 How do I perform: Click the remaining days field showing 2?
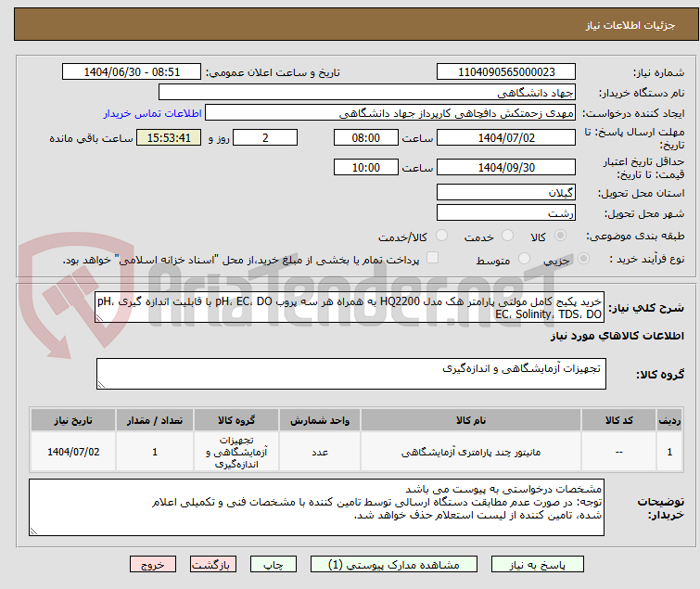coord(265,137)
